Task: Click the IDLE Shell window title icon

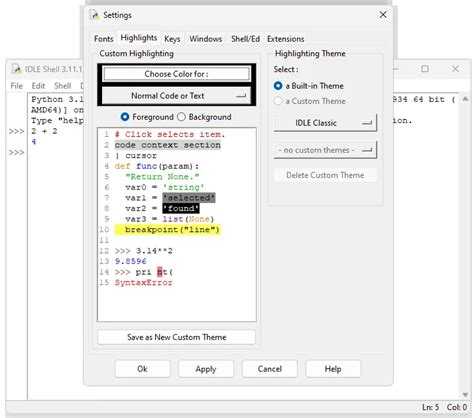Action: click(17, 69)
